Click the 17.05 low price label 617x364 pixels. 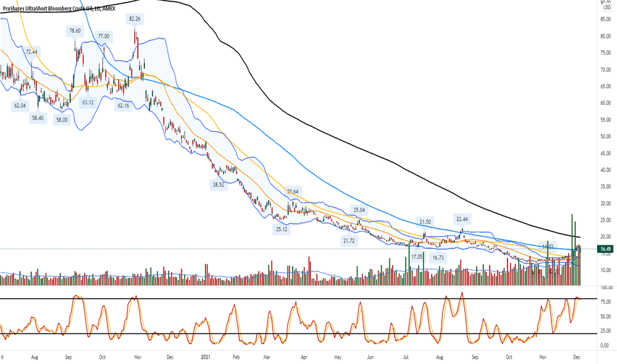[416, 257]
